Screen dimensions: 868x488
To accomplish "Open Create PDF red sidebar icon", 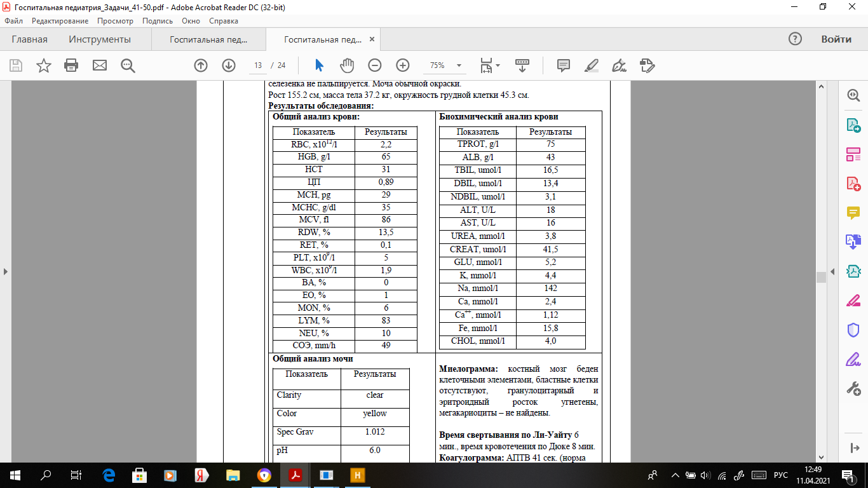I will [x=853, y=183].
